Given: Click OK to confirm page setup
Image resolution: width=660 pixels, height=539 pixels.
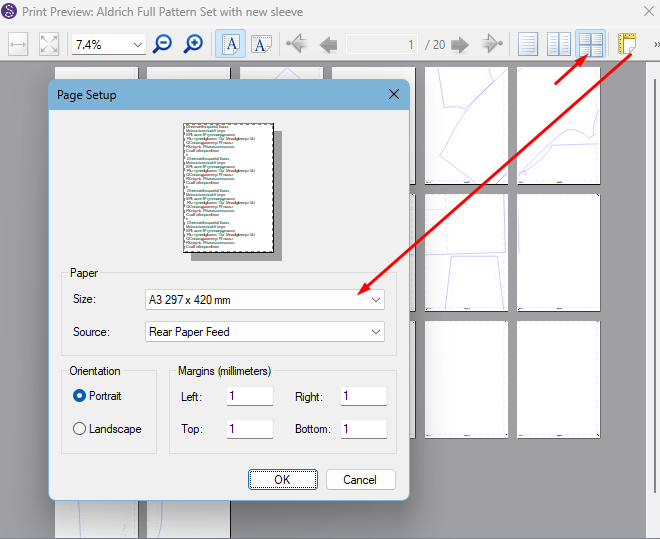Looking at the screenshot, I should click(x=282, y=480).
